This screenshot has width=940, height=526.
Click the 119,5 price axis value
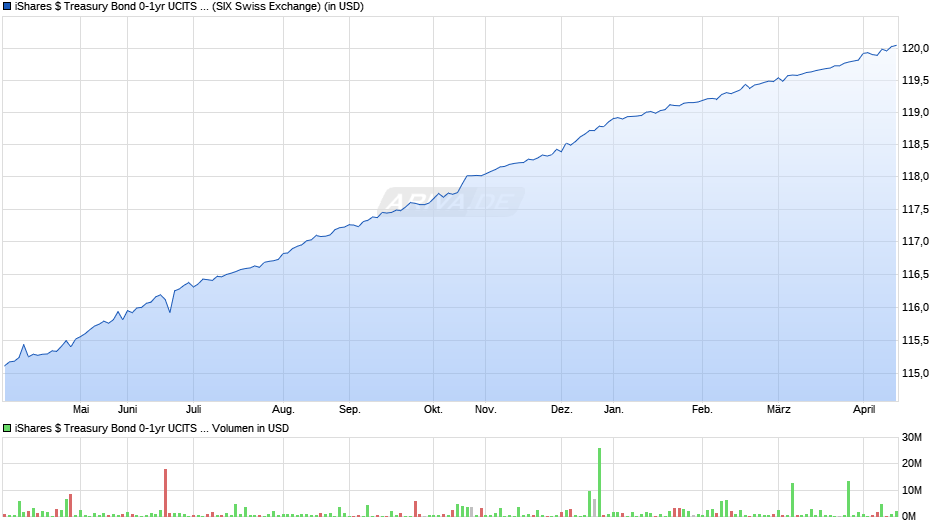[x=915, y=80]
